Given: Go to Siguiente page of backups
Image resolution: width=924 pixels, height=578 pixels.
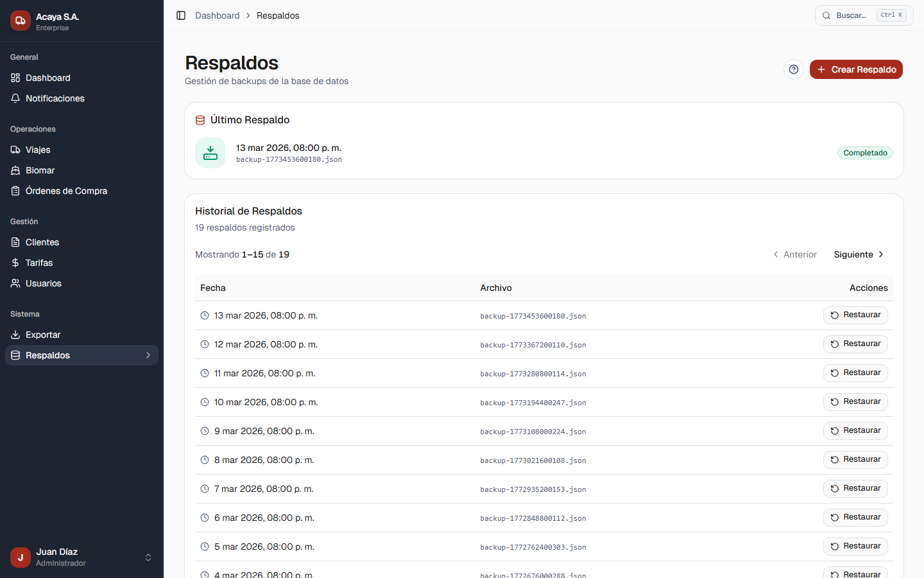Looking at the screenshot, I should point(859,254).
